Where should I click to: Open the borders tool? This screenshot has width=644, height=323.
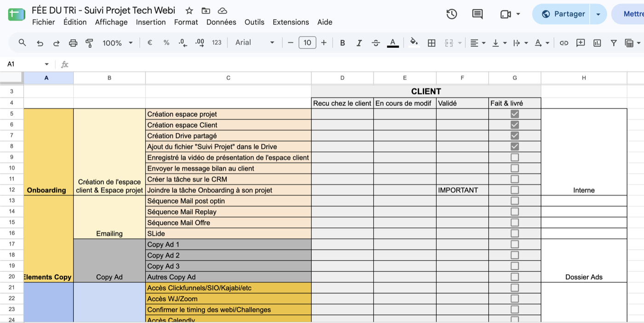tap(431, 43)
